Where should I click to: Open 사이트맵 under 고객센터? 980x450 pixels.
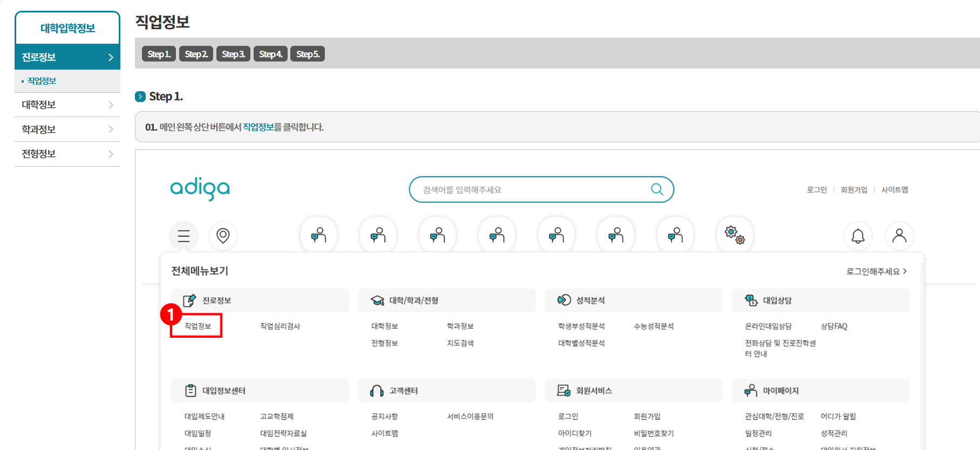click(x=384, y=433)
